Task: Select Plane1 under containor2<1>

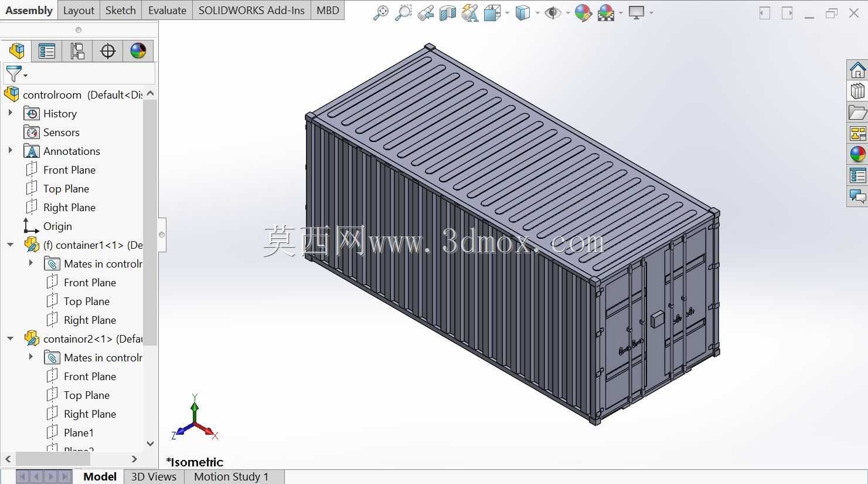Action: [x=70, y=432]
